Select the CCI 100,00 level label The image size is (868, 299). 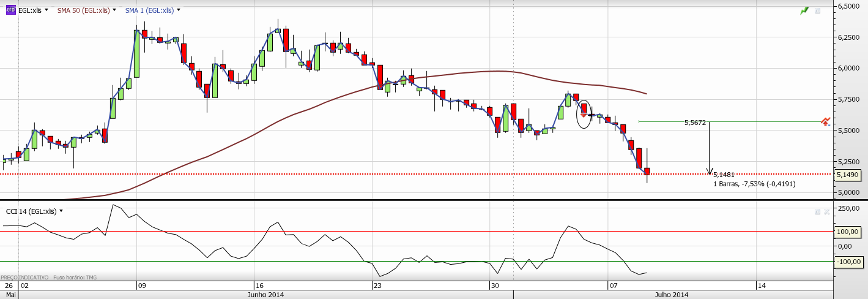[847, 232]
